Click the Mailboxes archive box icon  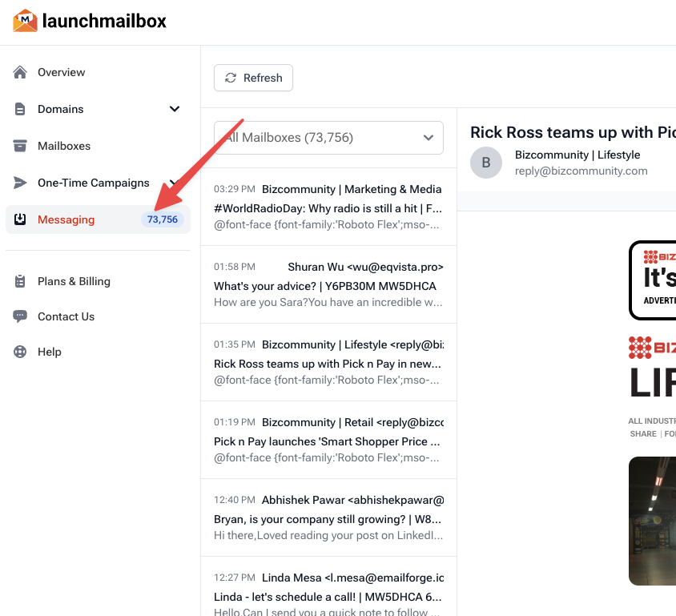(x=20, y=146)
